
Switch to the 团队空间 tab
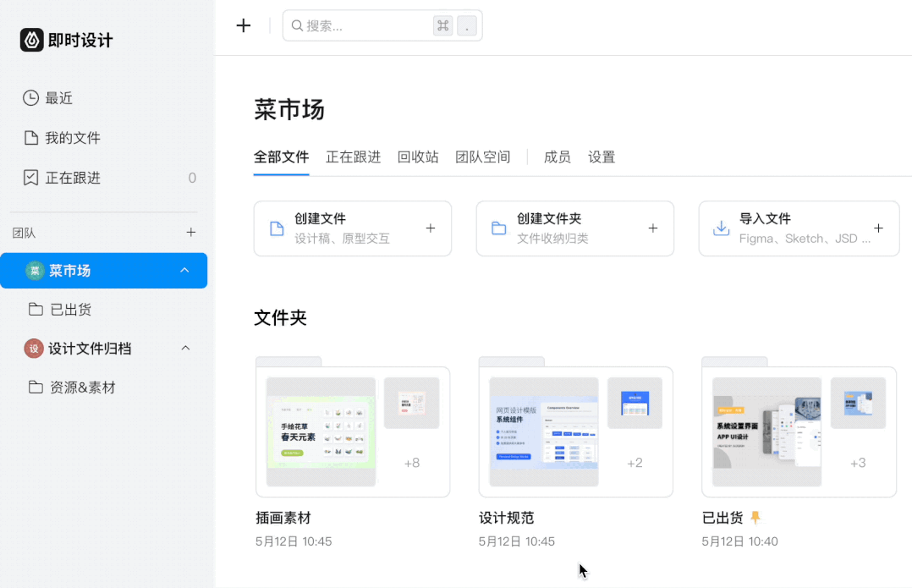point(483,157)
